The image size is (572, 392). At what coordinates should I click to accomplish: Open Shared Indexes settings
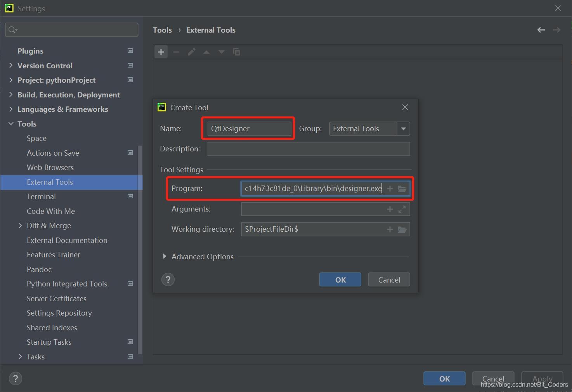pyautogui.click(x=52, y=328)
